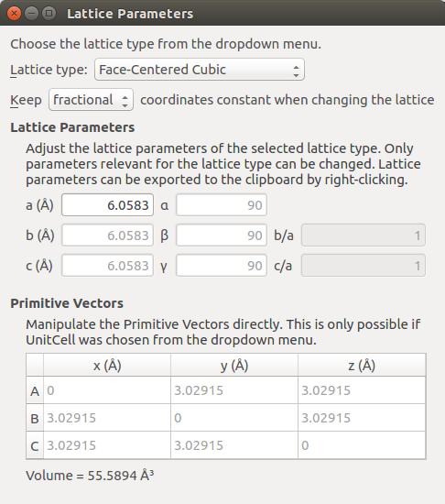Image resolution: width=445 pixels, height=504 pixels.
Task: Click the b/a ratio field
Action: click(364, 236)
